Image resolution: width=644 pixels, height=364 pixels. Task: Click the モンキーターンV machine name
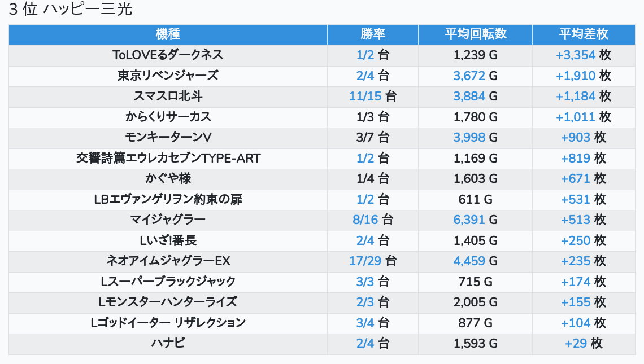(168, 138)
